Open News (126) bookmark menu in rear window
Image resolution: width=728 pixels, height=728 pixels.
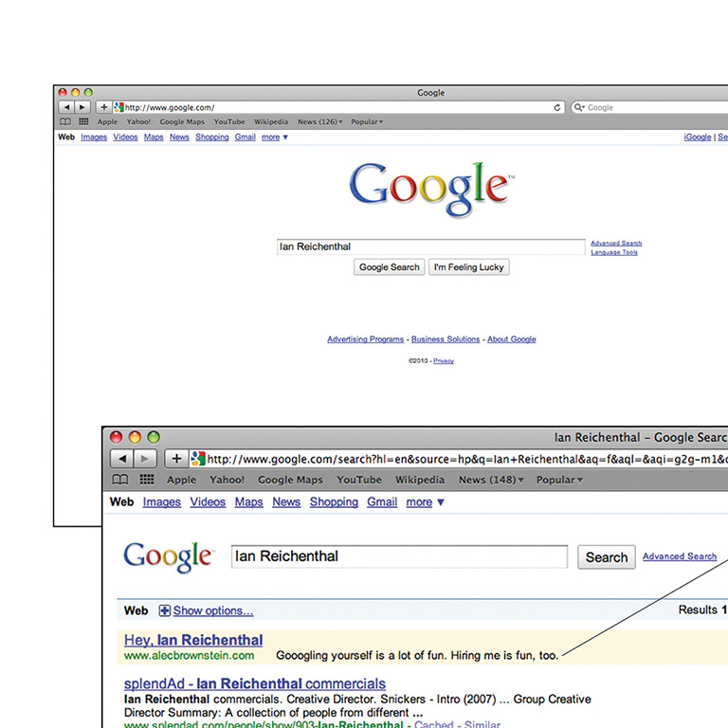[319, 121]
